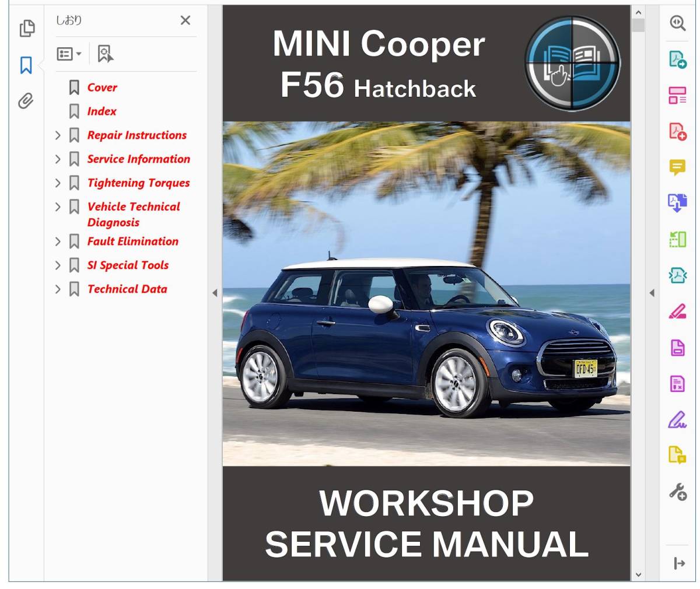Open the green Organize Pages tool
This screenshot has height=589, width=700.
[677, 239]
